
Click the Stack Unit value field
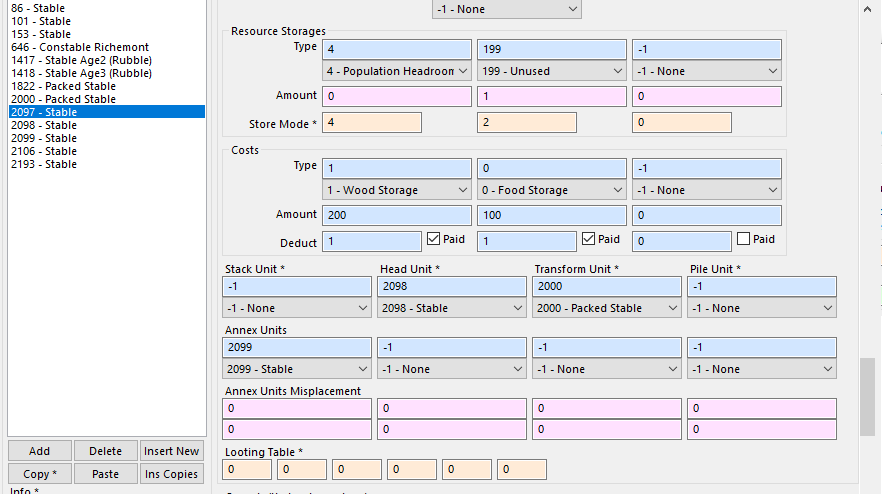[297, 287]
